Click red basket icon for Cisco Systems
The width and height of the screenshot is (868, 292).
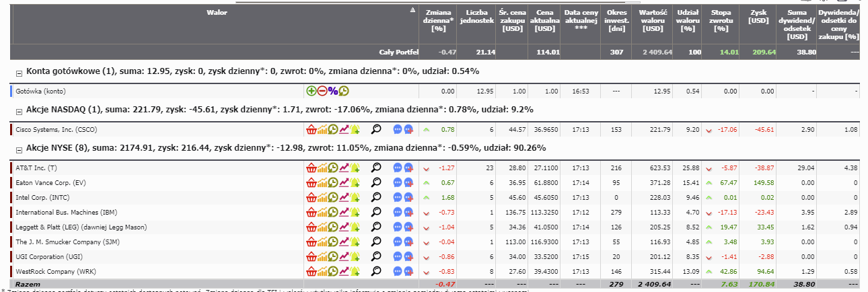(312, 129)
